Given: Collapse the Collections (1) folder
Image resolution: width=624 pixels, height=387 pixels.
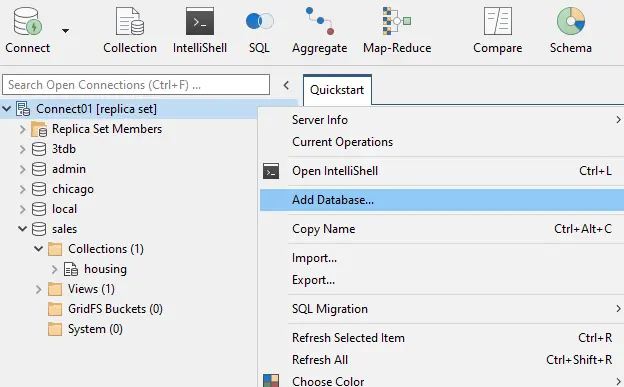Looking at the screenshot, I should click(39, 249).
